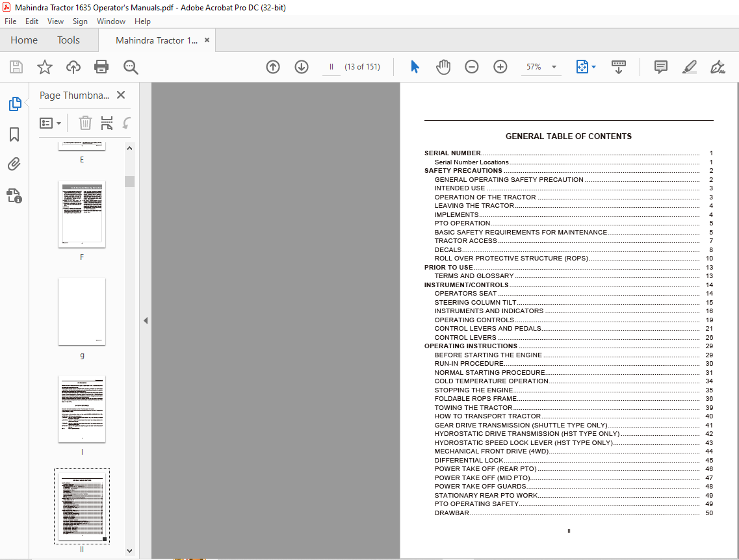Viewport: 739px width, 560px height.
Task: Click the Save file icon
Action: click(x=16, y=67)
